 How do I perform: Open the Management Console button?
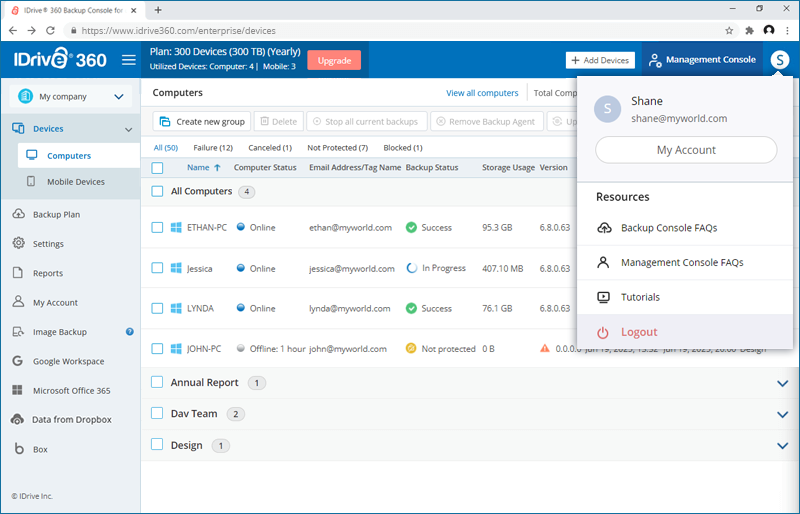point(702,60)
